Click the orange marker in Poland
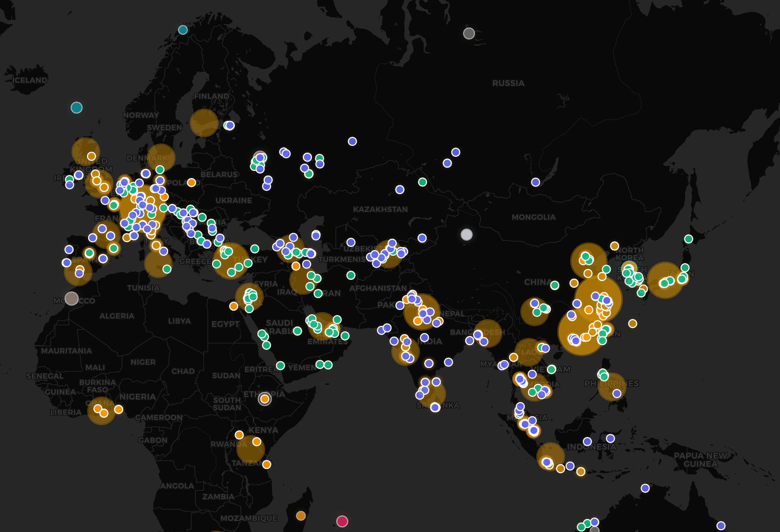780x532 pixels. (191, 183)
